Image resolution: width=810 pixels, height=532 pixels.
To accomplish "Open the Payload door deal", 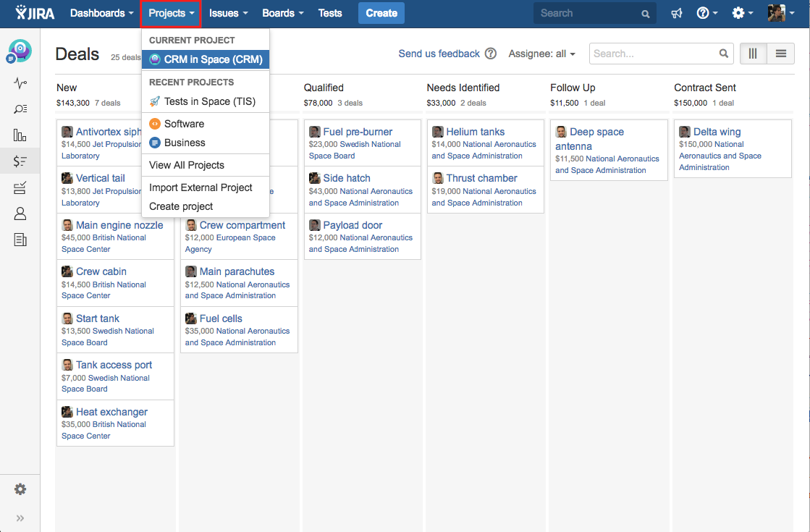I will pyautogui.click(x=353, y=225).
